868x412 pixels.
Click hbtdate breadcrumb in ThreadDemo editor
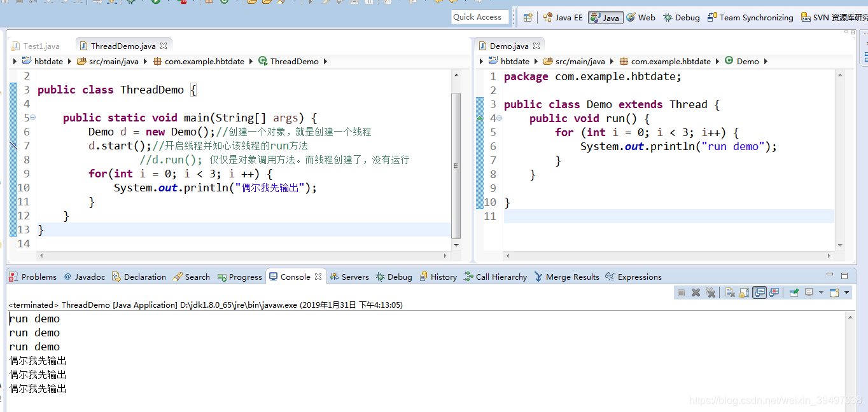pos(43,62)
